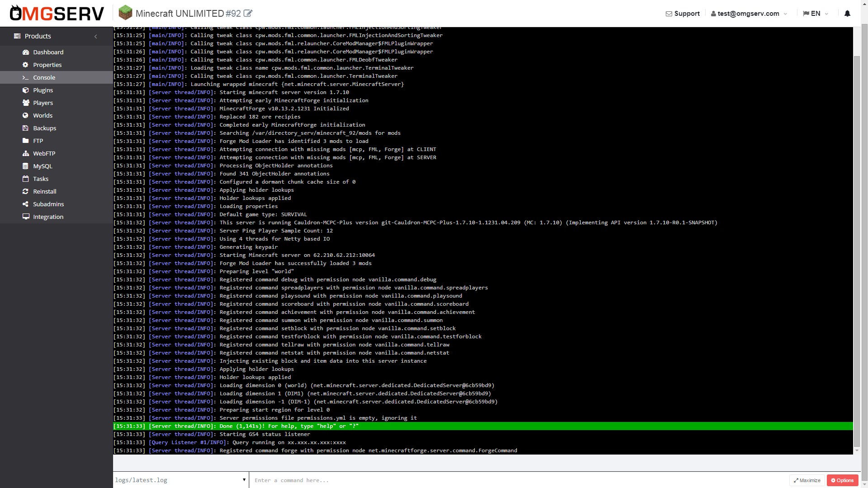Select the Console menu item
Viewport: 868px width, 488px height.
56,77
